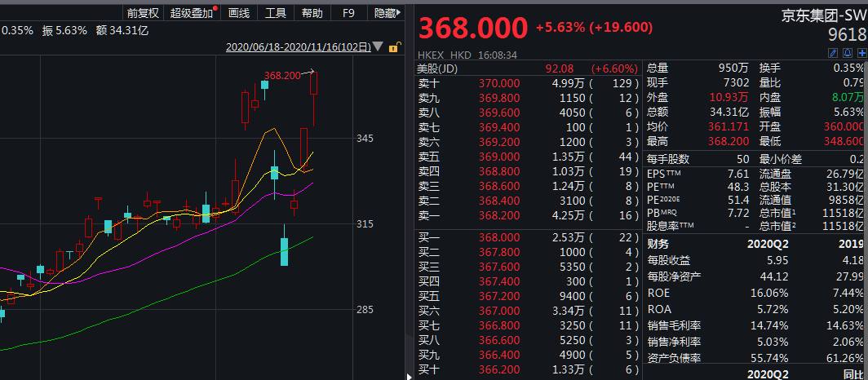Click 隐藏 to hide the side panel
Viewport: 868px width, 380px height.
pos(387,13)
